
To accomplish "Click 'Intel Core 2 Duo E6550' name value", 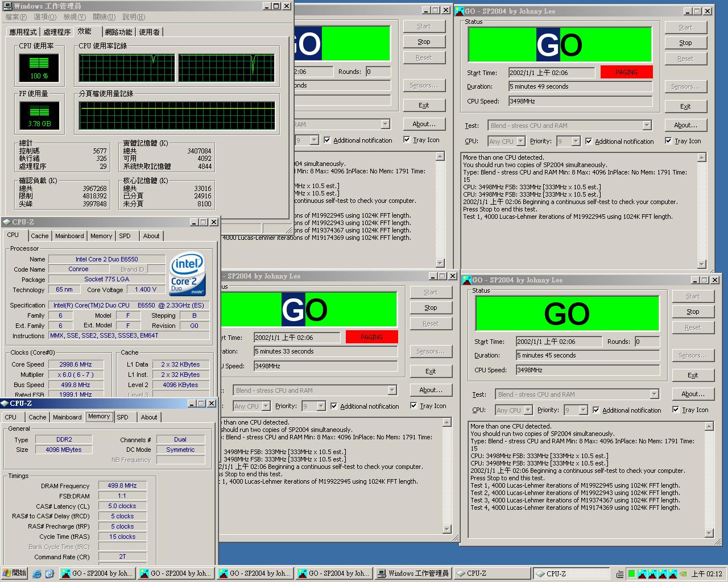I will click(107, 259).
